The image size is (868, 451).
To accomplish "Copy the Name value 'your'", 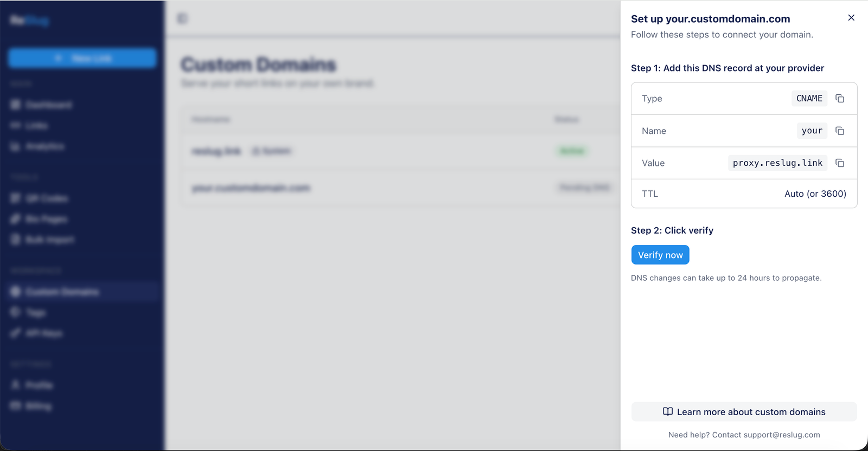I will [x=840, y=131].
